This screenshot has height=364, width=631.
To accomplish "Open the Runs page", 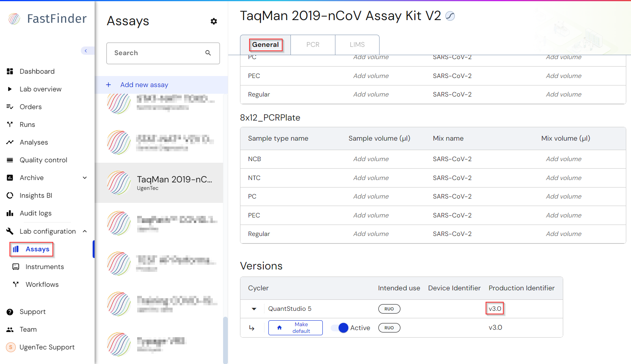I will point(27,124).
